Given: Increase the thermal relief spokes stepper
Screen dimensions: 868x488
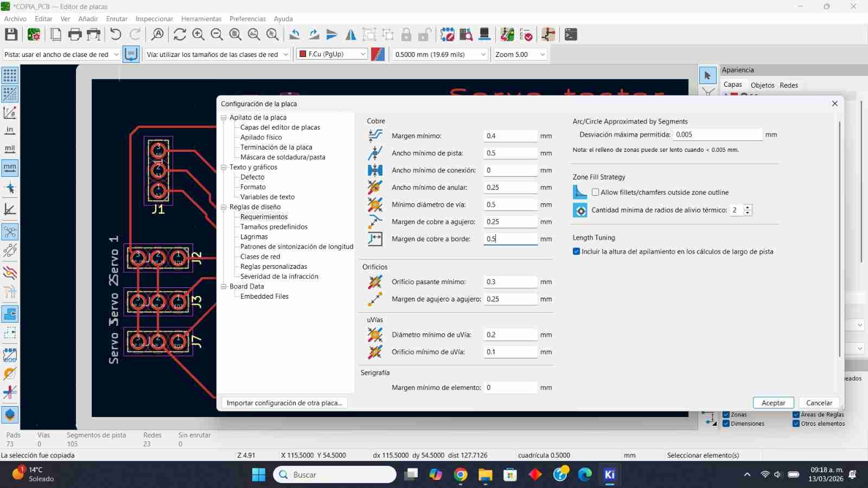Looking at the screenshot, I should [x=748, y=207].
